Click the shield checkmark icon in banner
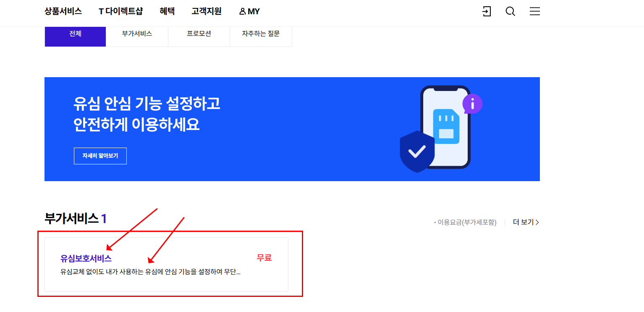644x312 pixels. point(417,151)
